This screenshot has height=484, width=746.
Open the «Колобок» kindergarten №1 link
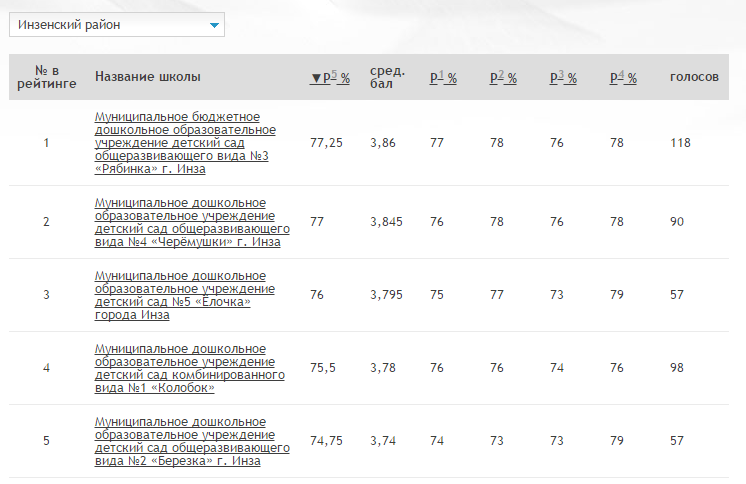point(189,368)
